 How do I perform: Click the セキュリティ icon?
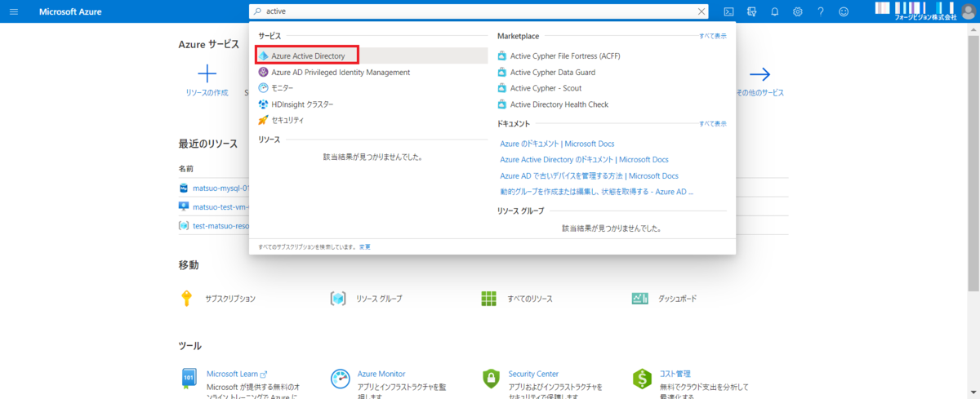click(x=264, y=120)
